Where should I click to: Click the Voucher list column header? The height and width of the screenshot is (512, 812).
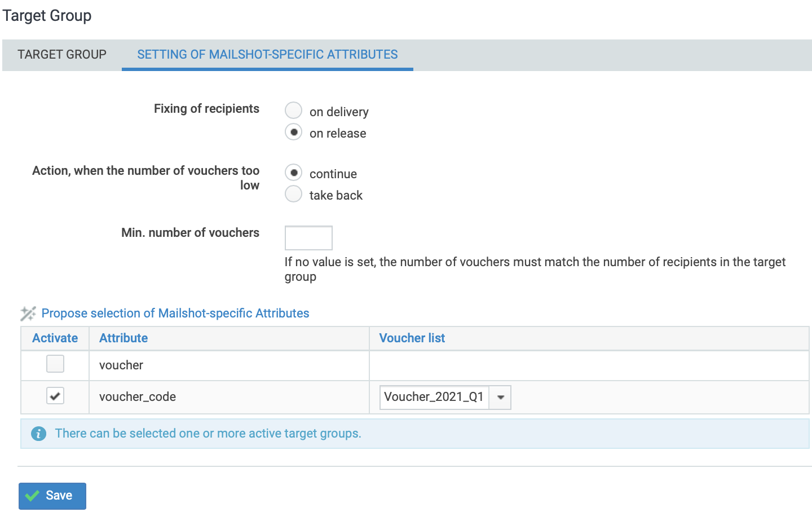[x=412, y=338]
